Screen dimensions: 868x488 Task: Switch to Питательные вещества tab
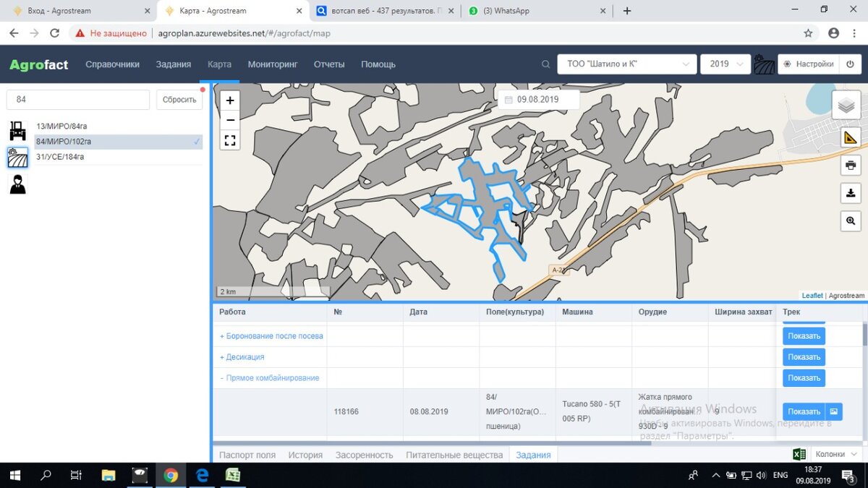tap(454, 455)
